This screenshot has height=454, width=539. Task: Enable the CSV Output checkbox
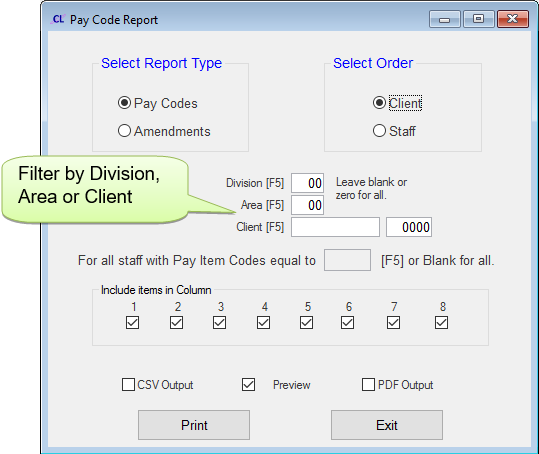pos(128,385)
